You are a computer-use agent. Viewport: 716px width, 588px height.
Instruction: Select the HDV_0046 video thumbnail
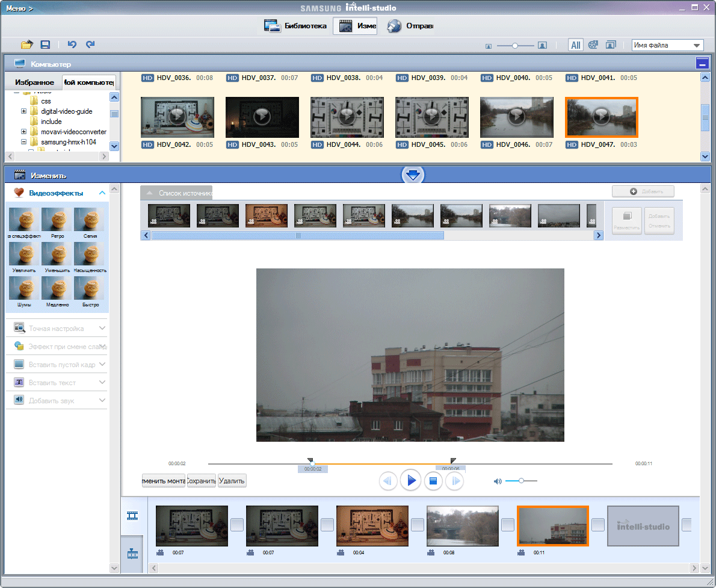pyautogui.click(x=516, y=117)
